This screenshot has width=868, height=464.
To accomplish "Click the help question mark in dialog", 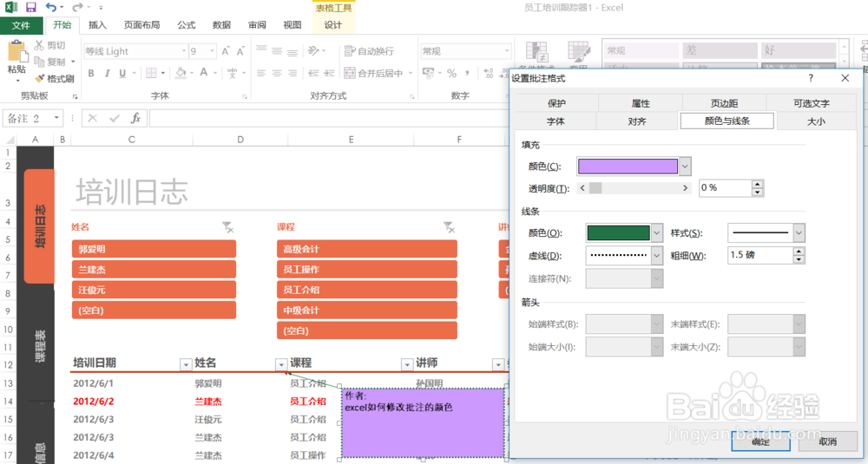I will (x=811, y=78).
